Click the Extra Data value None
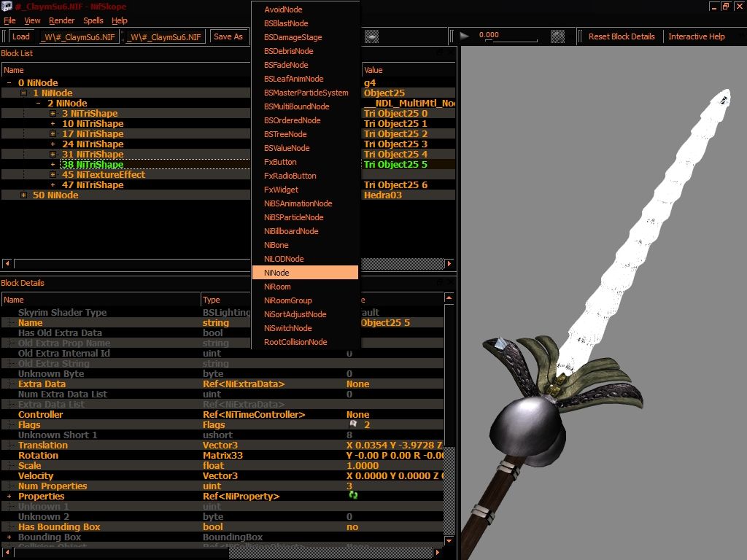The width and height of the screenshot is (747, 560). pyautogui.click(x=357, y=384)
